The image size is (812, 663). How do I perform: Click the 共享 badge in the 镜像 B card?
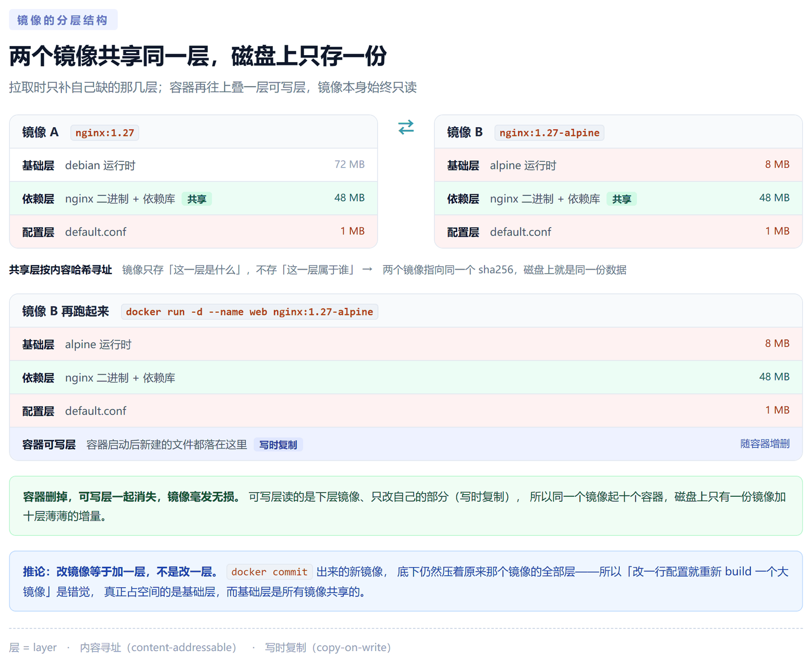pyautogui.click(x=622, y=199)
